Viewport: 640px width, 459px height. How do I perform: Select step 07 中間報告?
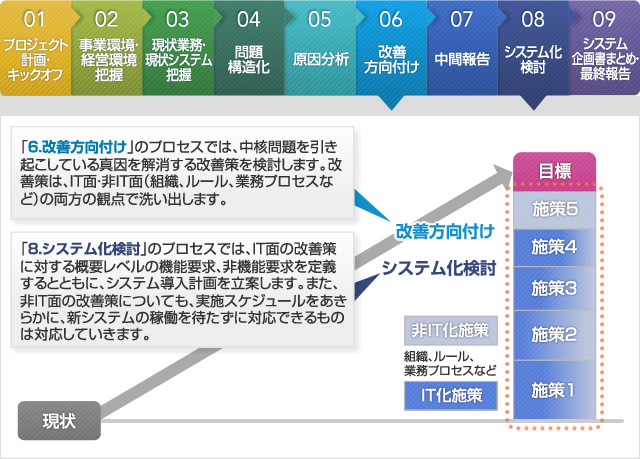pos(462,48)
